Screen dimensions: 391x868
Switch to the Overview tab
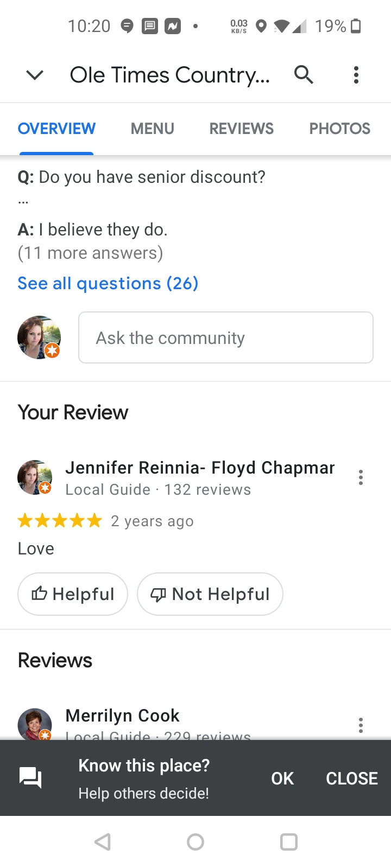56,129
